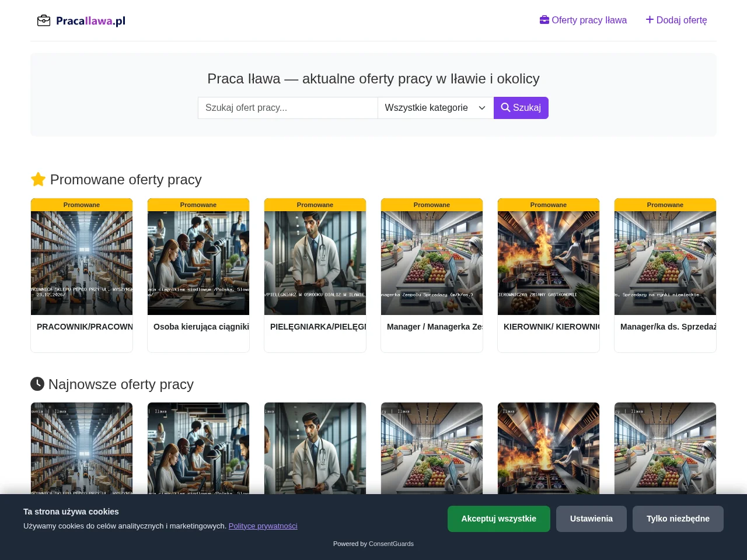Choose Tylko niezbędne cookies option

point(678,519)
